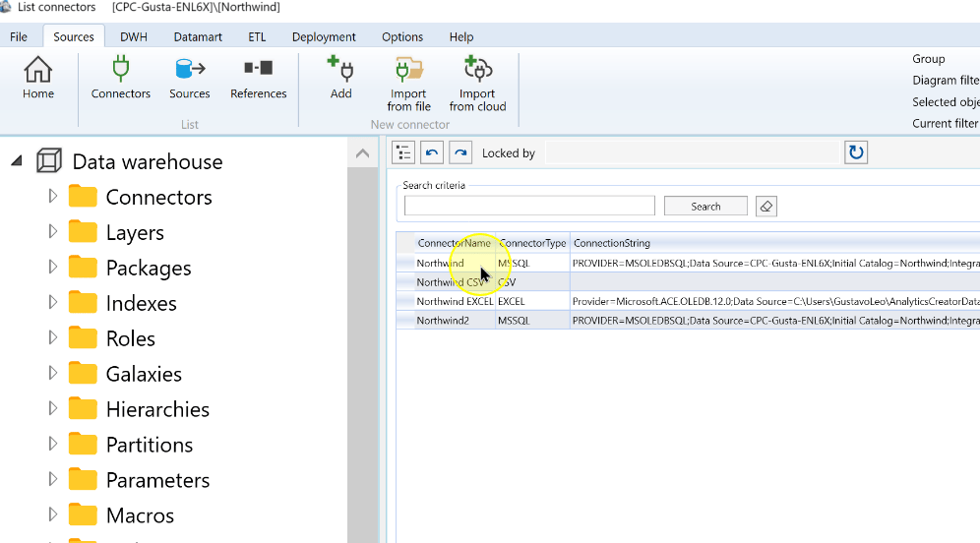Click Northwind2's MSSQL type cell

(x=532, y=321)
